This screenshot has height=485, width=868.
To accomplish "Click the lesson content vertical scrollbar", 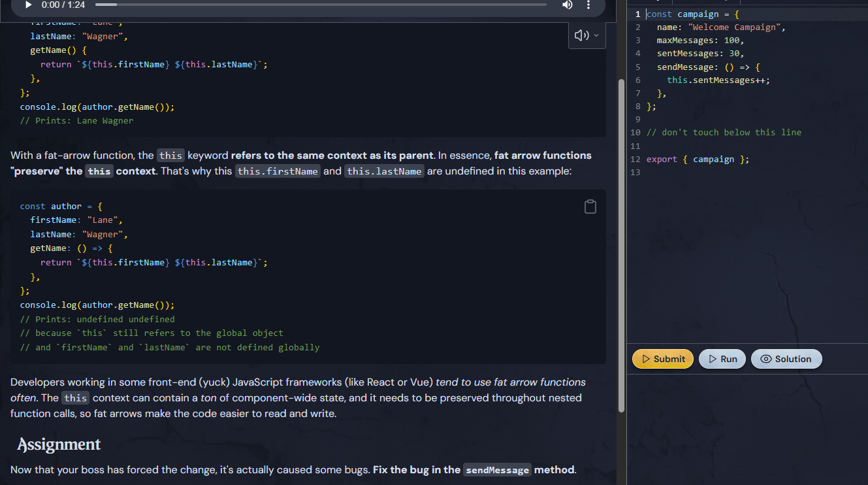I will 621,245.
